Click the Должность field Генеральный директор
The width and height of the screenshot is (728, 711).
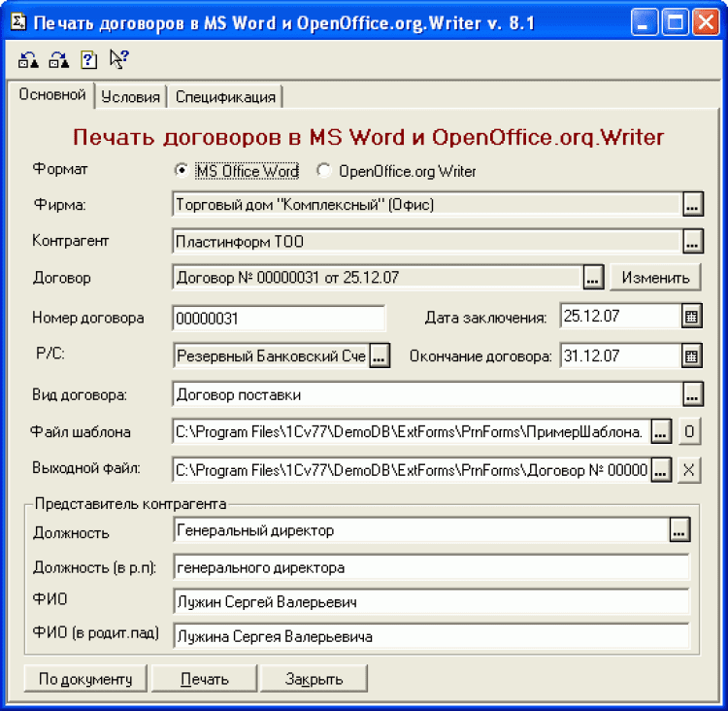pyautogui.click(x=421, y=530)
